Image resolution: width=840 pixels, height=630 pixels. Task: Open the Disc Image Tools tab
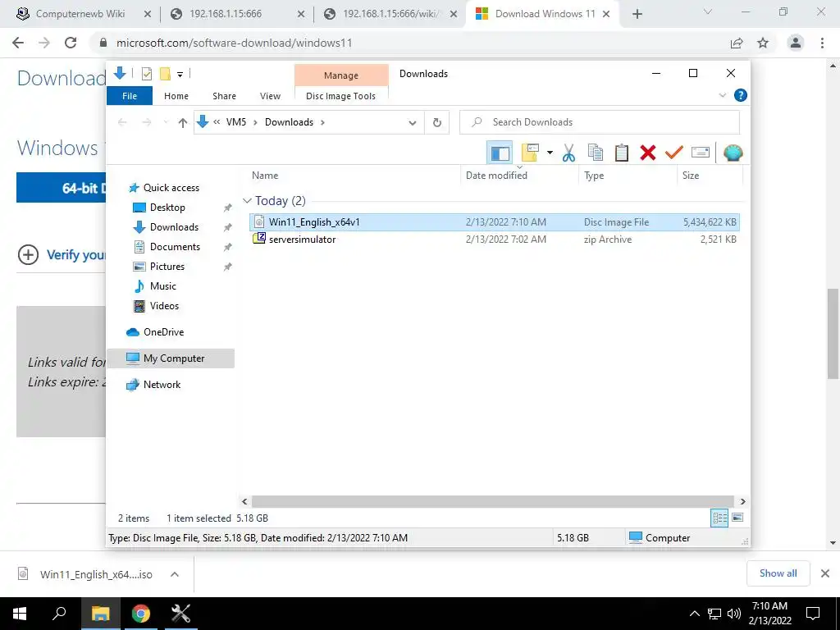pyautogui.click(x=340, y=96)
